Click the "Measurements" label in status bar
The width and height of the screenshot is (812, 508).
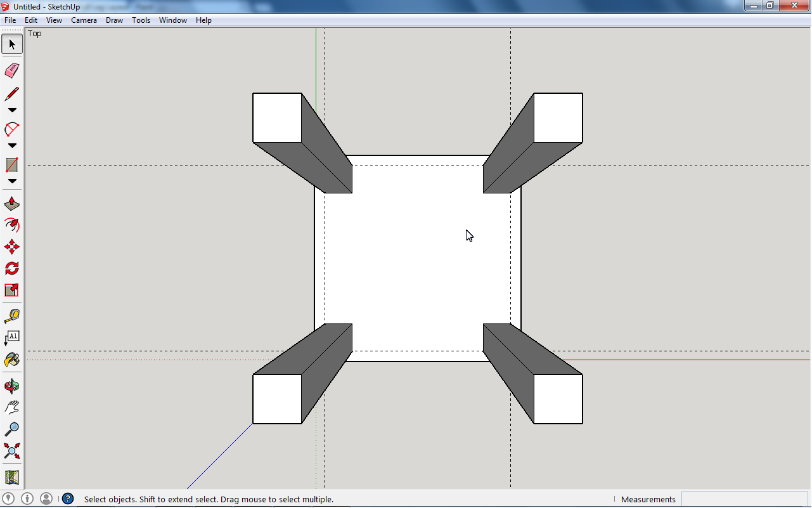click(x=648, y=499)
